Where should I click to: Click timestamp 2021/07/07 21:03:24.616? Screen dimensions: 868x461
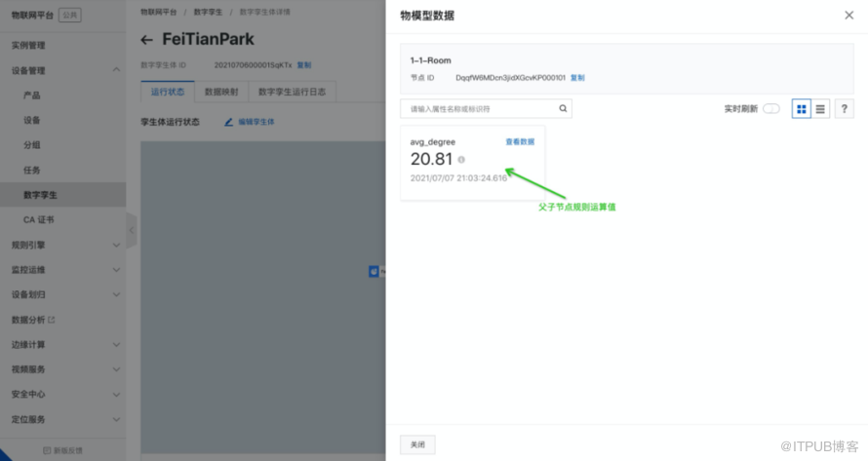458,178
